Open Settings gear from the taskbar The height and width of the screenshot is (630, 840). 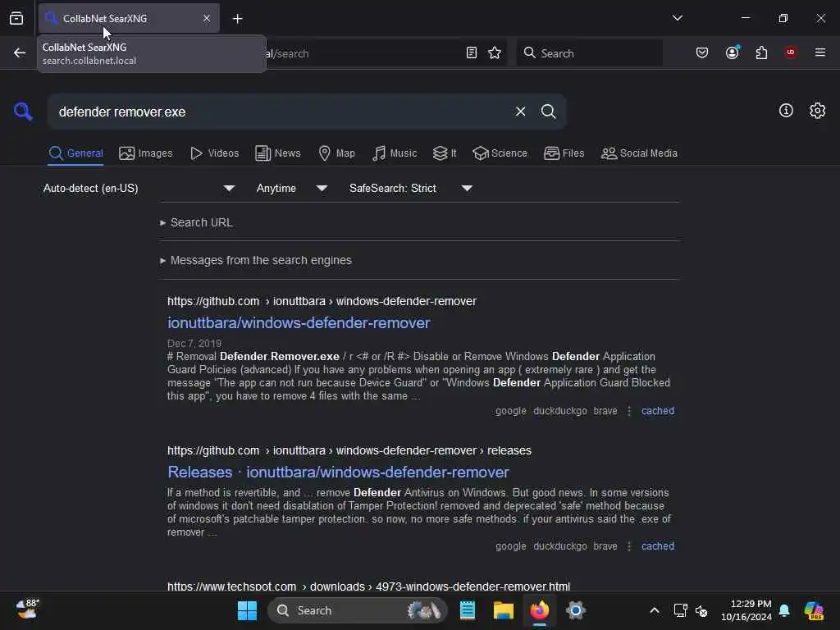(x=575, y=610)
